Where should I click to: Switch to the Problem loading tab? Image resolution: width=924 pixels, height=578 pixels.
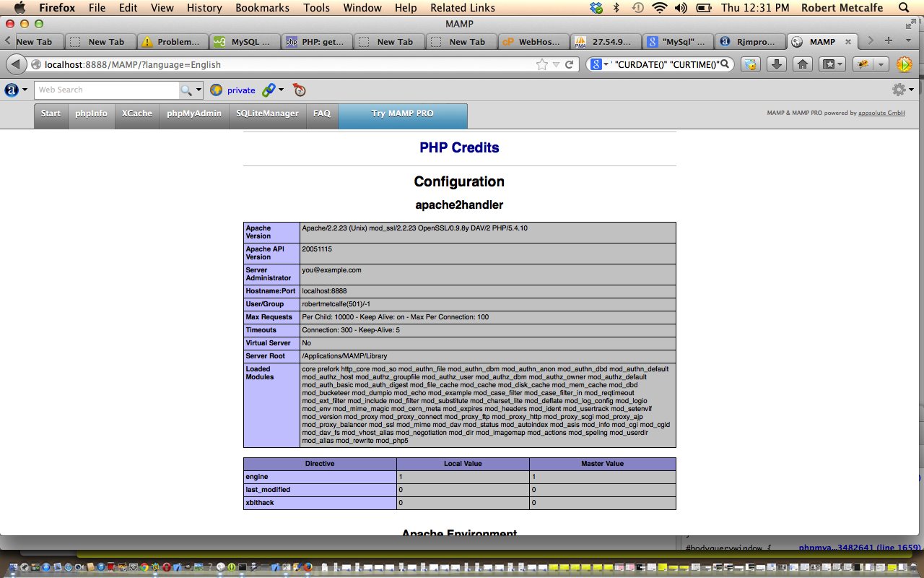(x=173, y=41)
